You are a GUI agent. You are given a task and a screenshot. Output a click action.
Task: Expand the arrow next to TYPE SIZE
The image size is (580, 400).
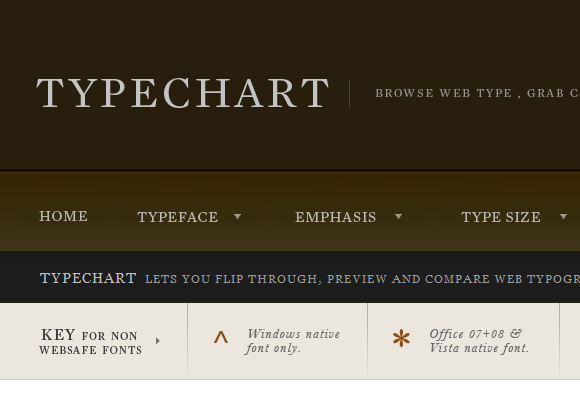pos(563,216)
